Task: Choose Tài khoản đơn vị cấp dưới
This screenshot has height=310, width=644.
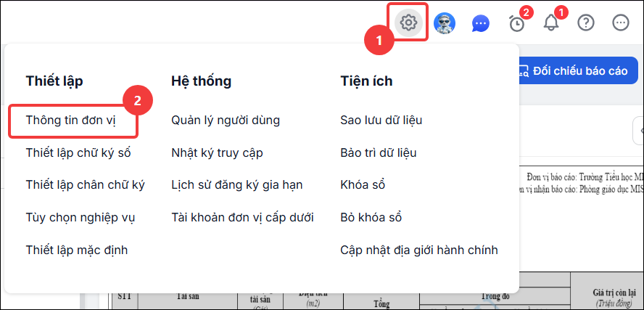Action: click(243, 218)
